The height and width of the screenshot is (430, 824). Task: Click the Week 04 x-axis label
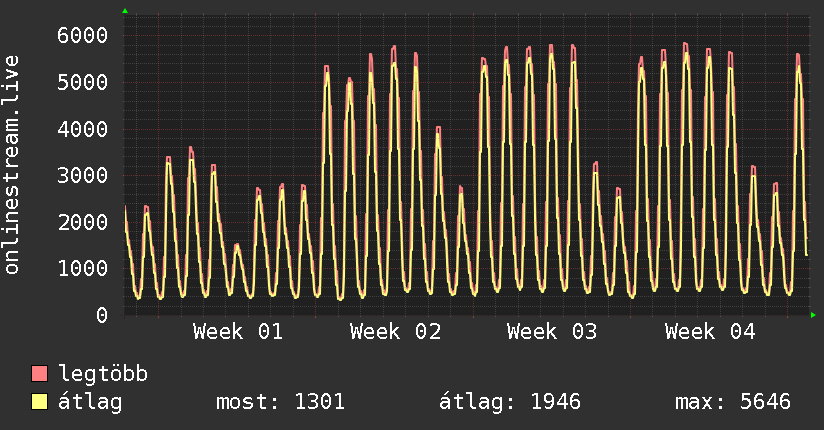pos(709,332)
